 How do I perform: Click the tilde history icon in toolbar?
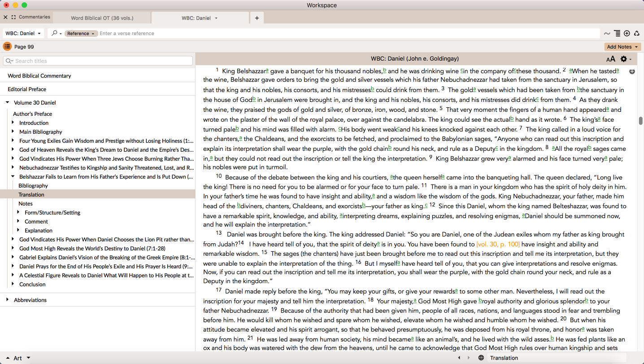click(x=607, y=34)
